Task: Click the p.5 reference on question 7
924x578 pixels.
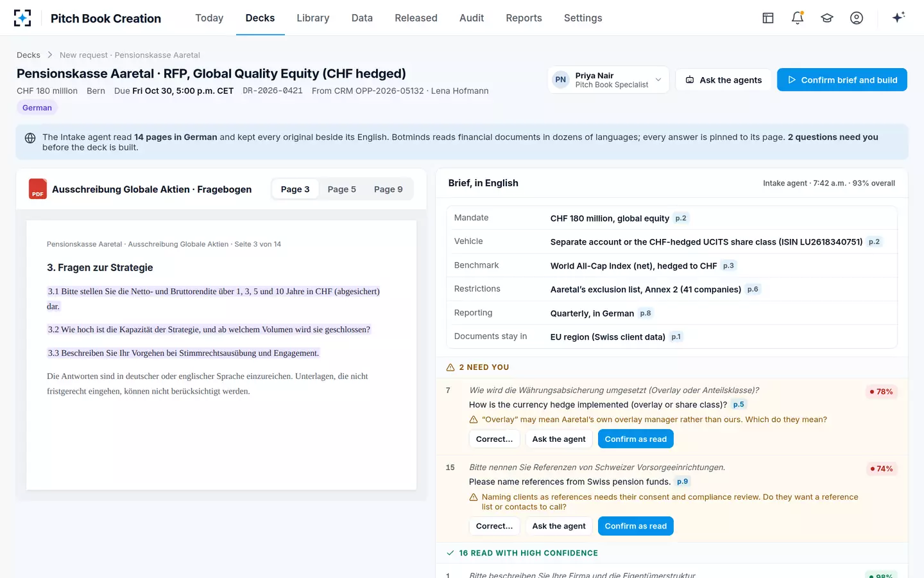Action: (739, 405)
